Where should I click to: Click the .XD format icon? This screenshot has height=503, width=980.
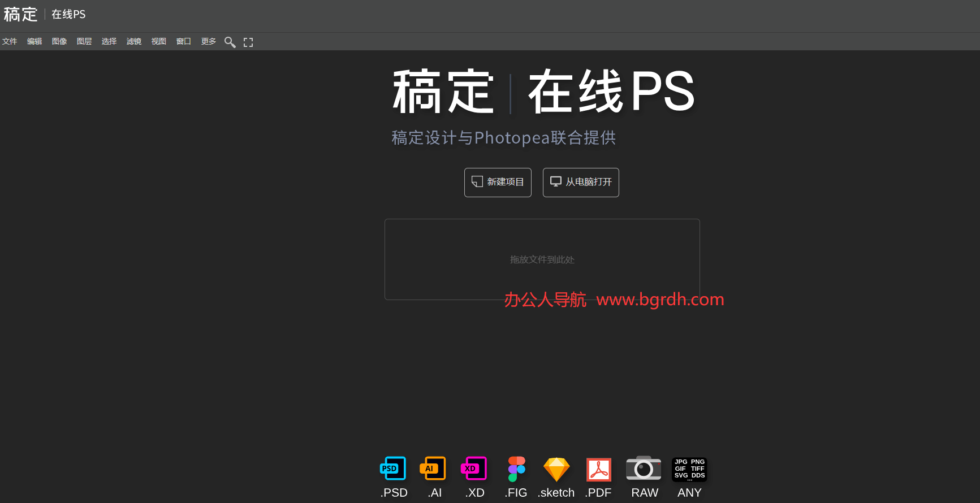point(474,469)
